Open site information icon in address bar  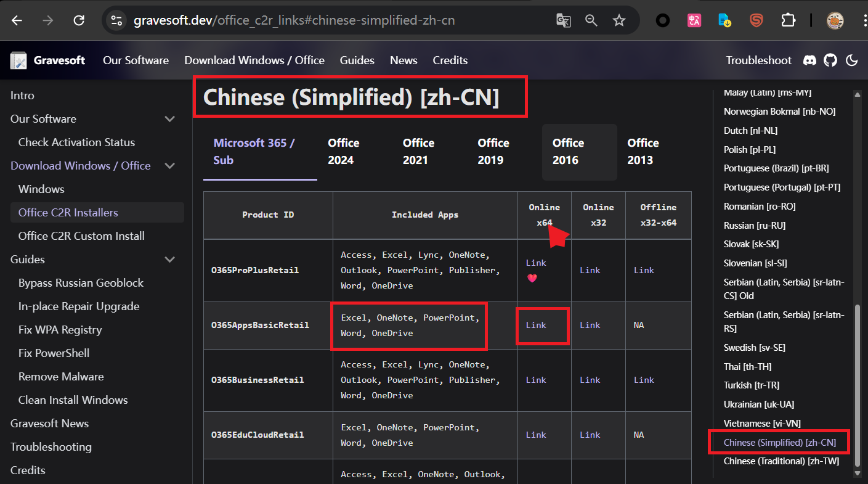[x=116, y=20]
